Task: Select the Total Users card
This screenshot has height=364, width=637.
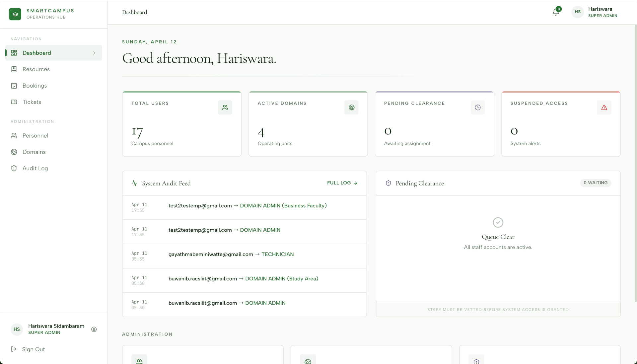Action: pos(182,124)
